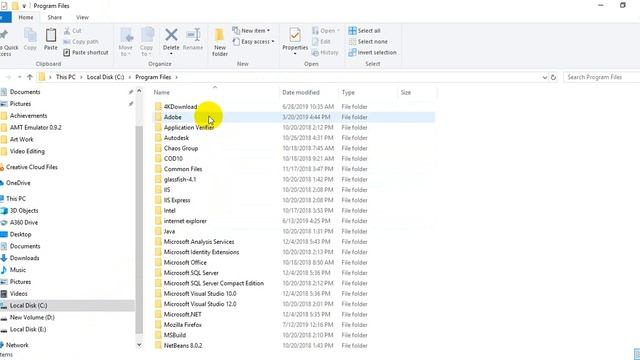Click the History icon in Open group
The height and width of the screenshot is (360, 640).
315,53
